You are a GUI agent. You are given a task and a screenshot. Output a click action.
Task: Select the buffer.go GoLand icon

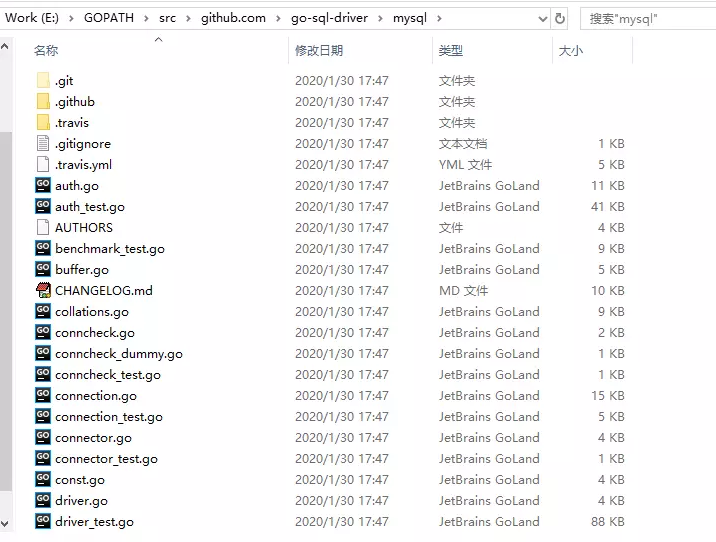pyautogui.click(x=43, y=269)
